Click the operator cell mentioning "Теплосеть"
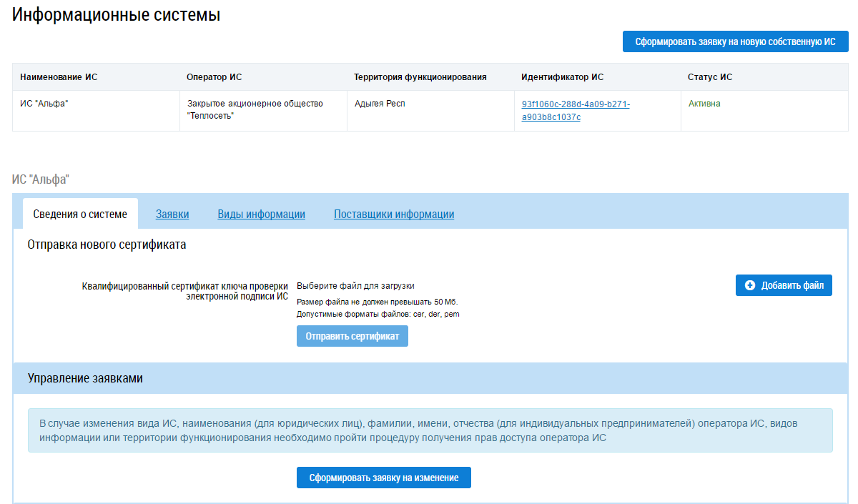The width and height of the screenshot is (858, 504). click(255, 110)
